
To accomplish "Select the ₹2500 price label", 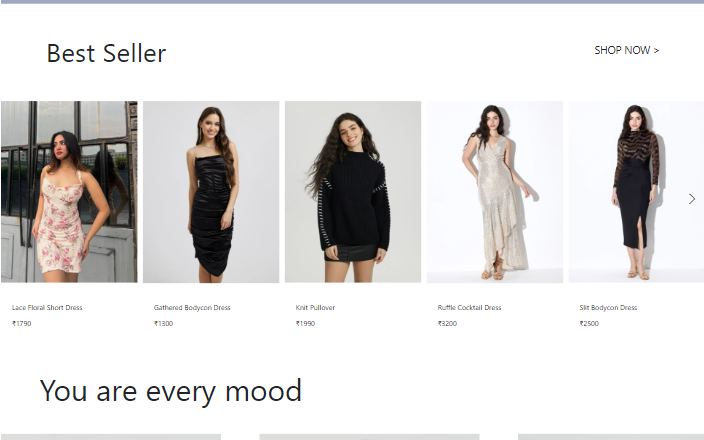I will [x=589, y=323].
